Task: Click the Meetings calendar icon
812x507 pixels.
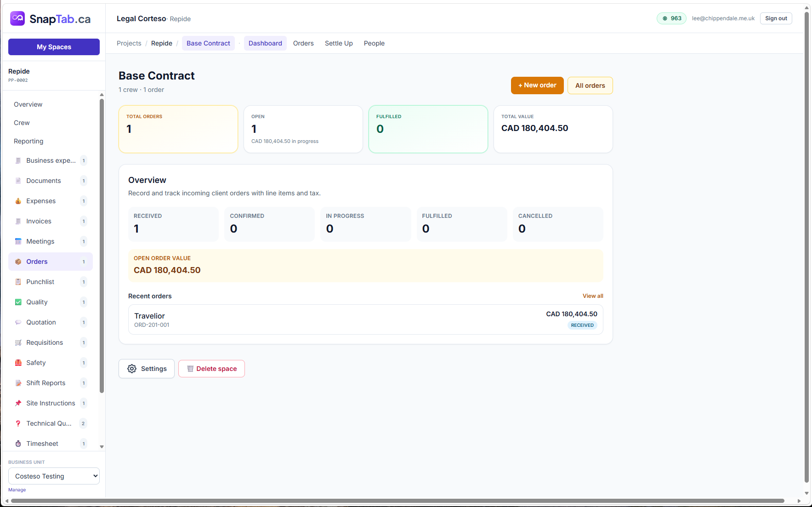Action: [x=18, y=241]
